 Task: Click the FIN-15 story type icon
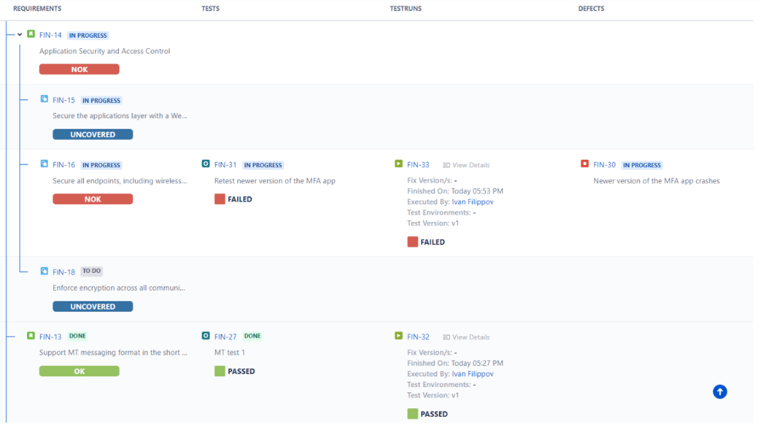44,100
